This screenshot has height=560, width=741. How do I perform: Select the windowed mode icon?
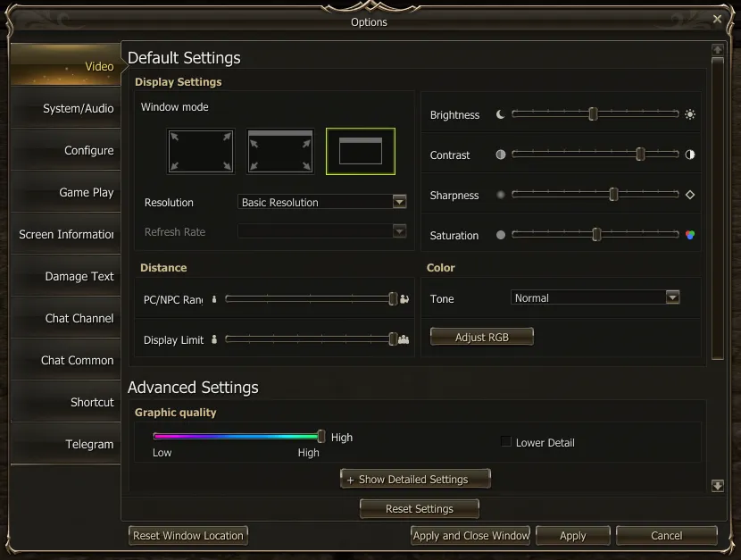[361, 151]
